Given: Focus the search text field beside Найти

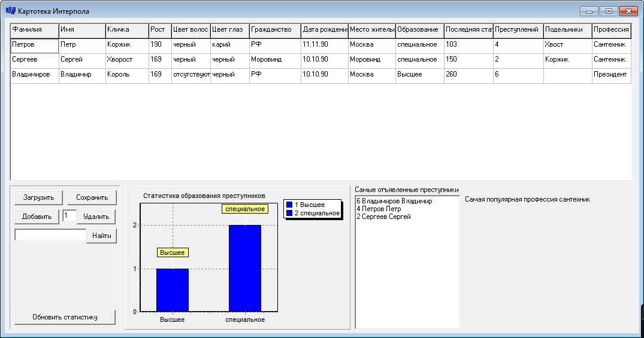Looking at the screenshot, I should (x=50, y=235).
